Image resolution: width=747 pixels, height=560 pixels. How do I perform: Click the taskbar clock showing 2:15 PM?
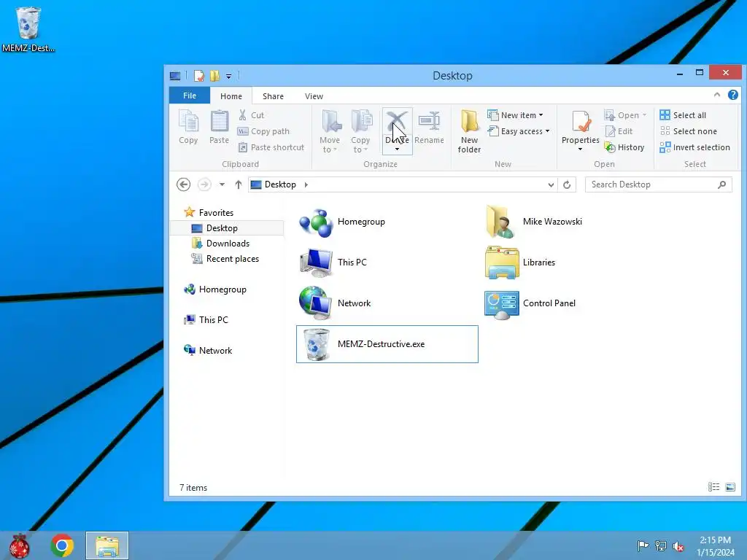(x=715, y=546)
